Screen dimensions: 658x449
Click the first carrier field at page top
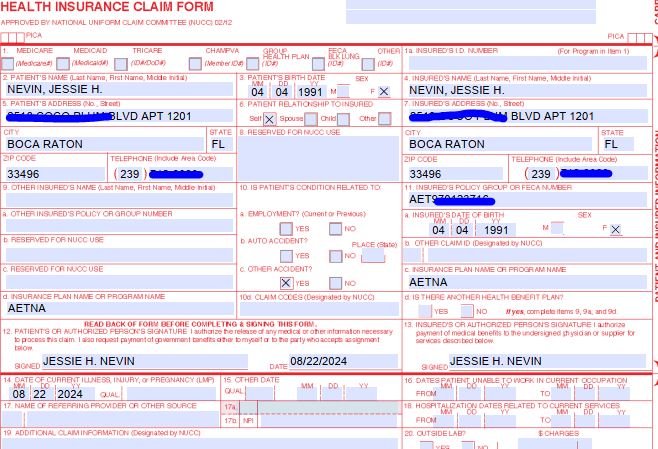coord(471,4)
